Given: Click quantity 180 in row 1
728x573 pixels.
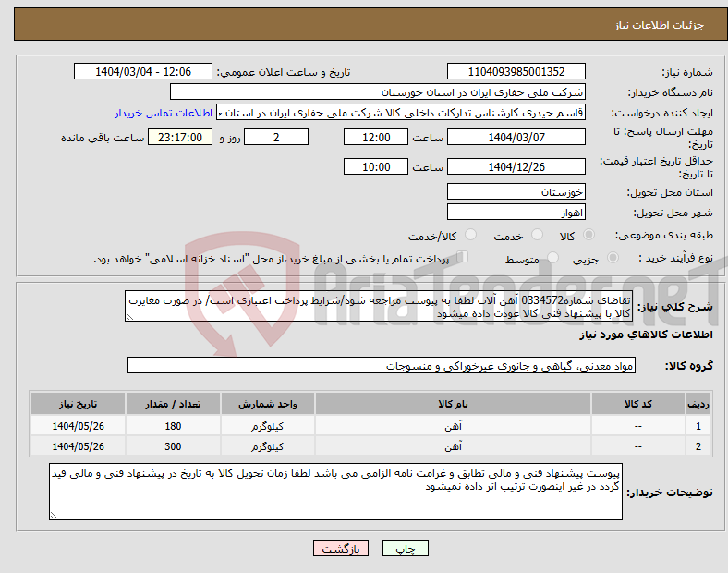Looking at the screenshot, I should (x=173, y=426).
